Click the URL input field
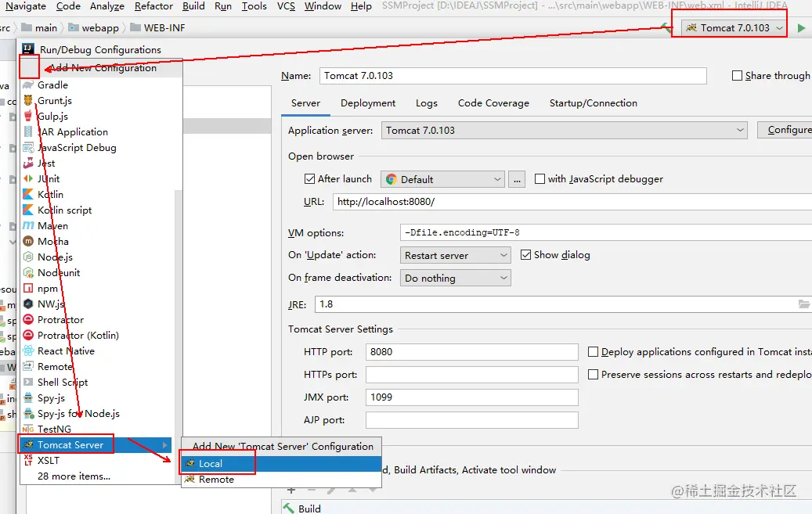Image resolution: width=812 pixels, height=514 pixels. pos(572,202)
